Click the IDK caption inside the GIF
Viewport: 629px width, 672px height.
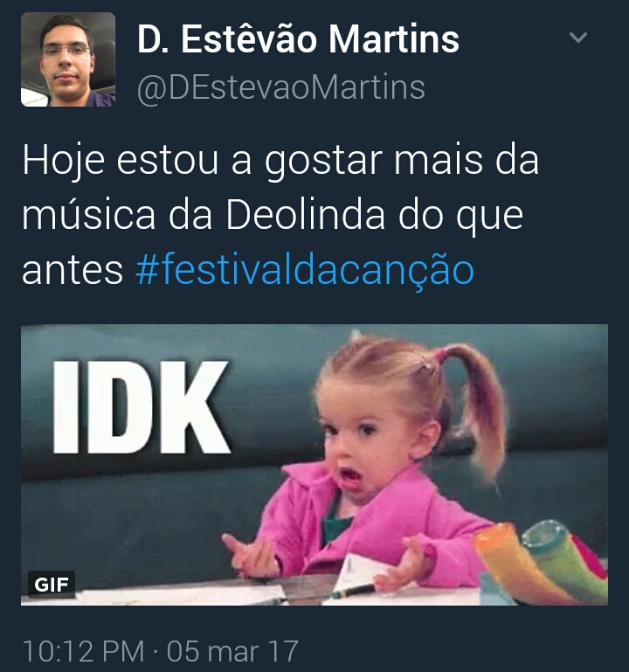141,407
